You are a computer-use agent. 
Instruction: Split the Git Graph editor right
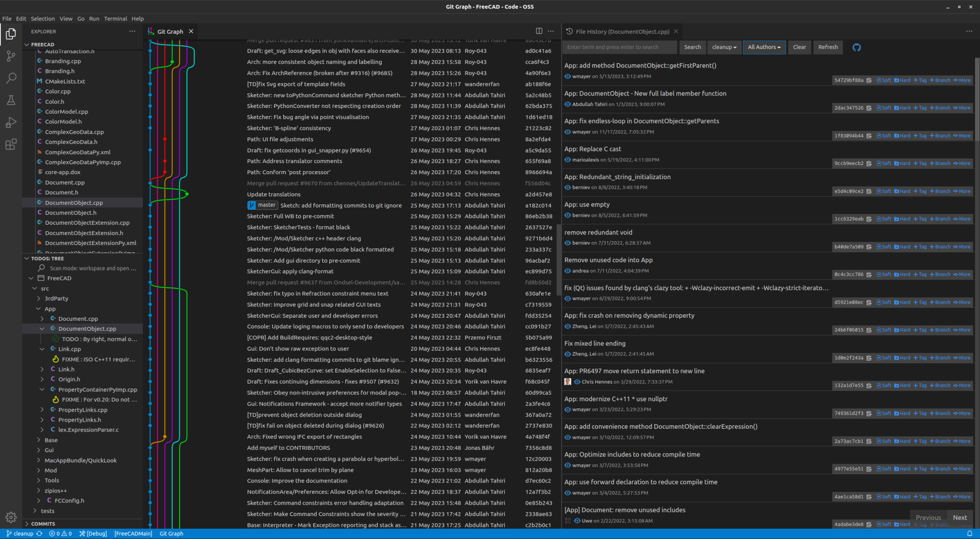(539, 31)
